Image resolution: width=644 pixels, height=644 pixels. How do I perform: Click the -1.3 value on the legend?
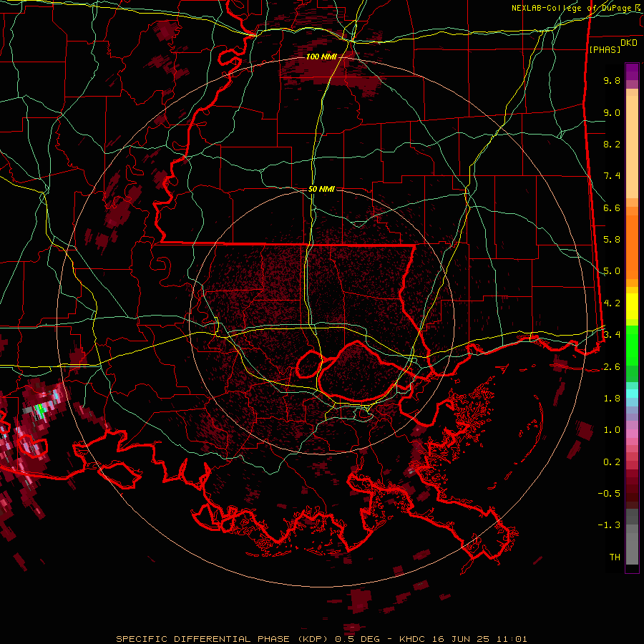609,525
